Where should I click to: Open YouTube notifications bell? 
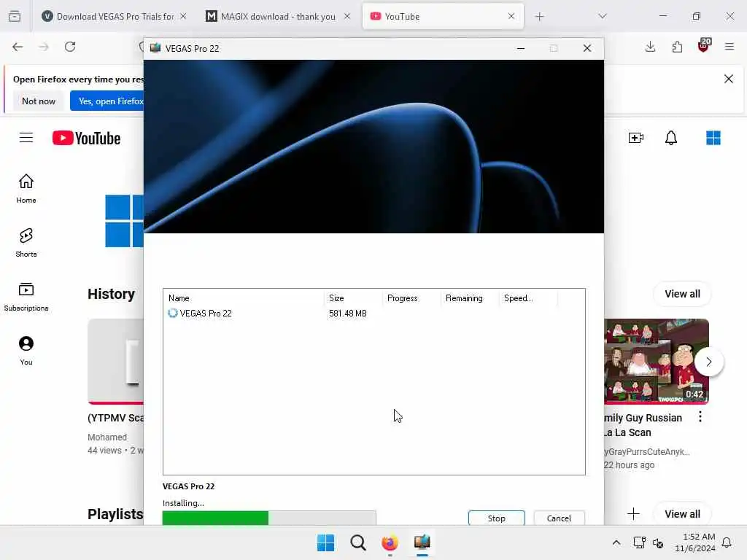pyautogui.click(x=671, y=138)
